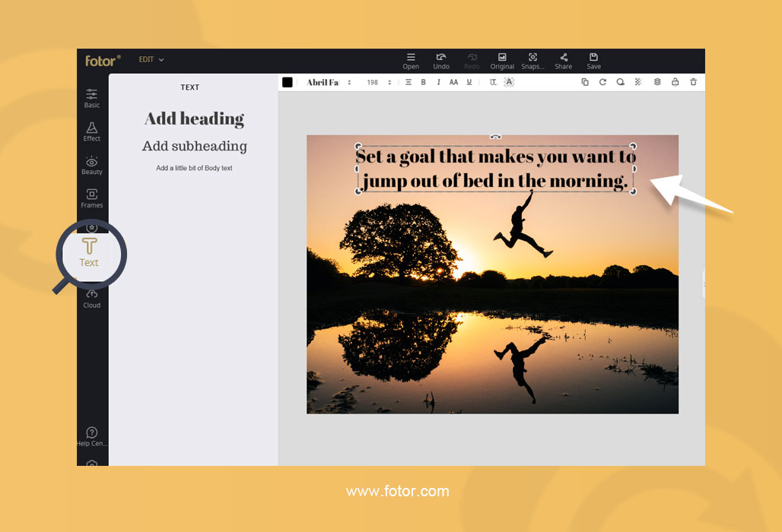Open the layers order icon
782x532 pixels.
(x=657, y=82)
